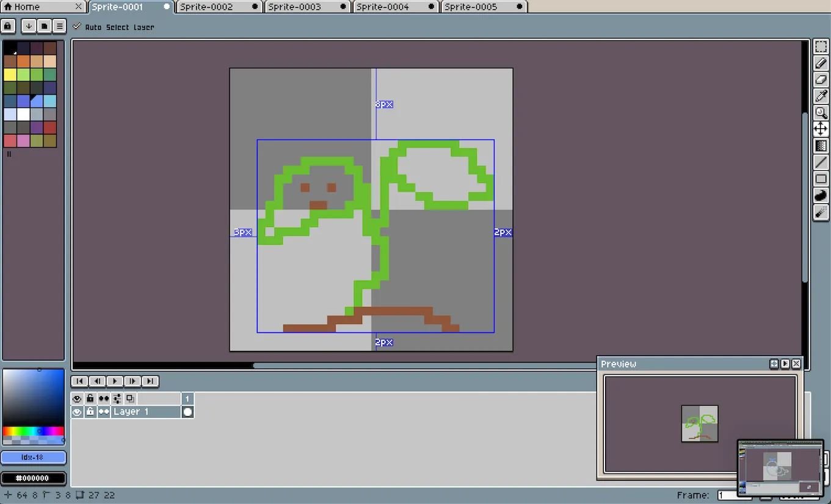Click the horizontal canvas scrollbar

point(424,365)
